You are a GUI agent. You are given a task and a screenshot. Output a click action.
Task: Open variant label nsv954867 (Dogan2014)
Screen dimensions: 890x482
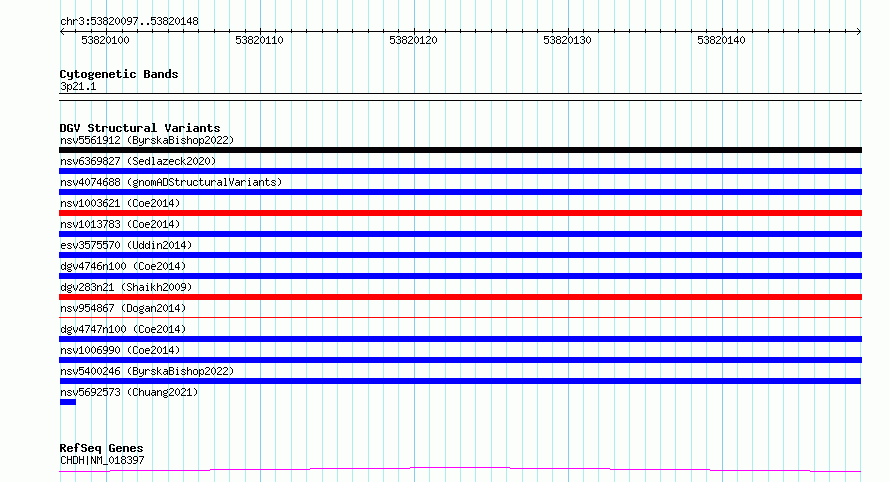click(123, 308)
